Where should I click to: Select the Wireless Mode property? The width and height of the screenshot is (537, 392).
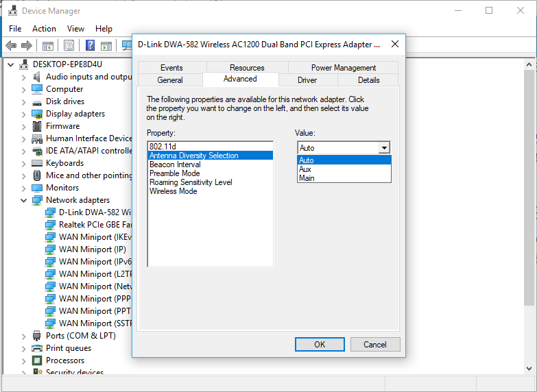(x=211, y=191)
